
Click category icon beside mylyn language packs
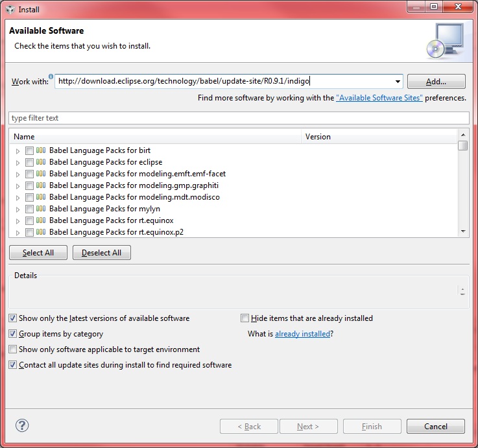tap(41, 209)
